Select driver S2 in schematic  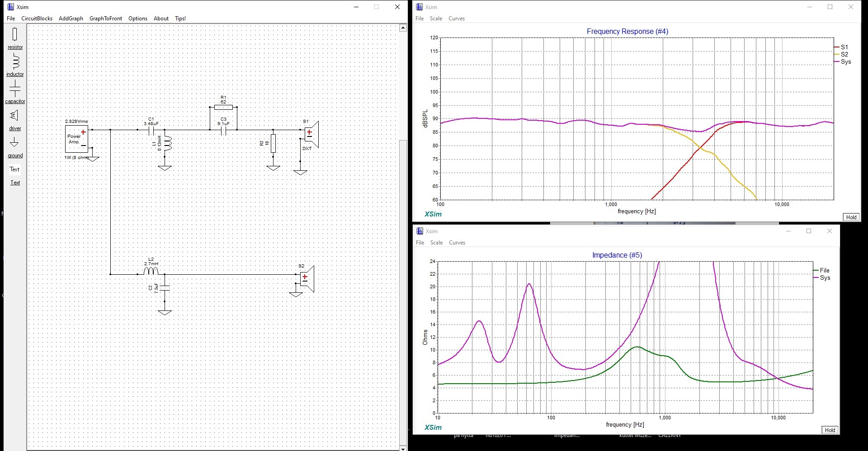pos(307,279)
